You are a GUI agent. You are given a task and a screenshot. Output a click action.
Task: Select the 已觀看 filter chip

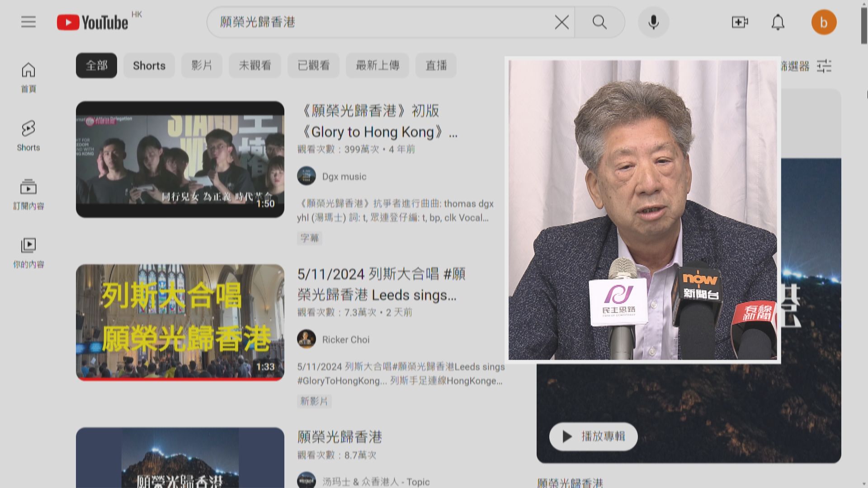313,66
